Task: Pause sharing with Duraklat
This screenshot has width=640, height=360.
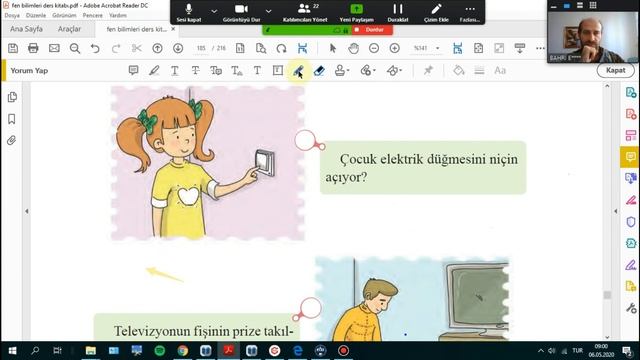Action: 398,13
